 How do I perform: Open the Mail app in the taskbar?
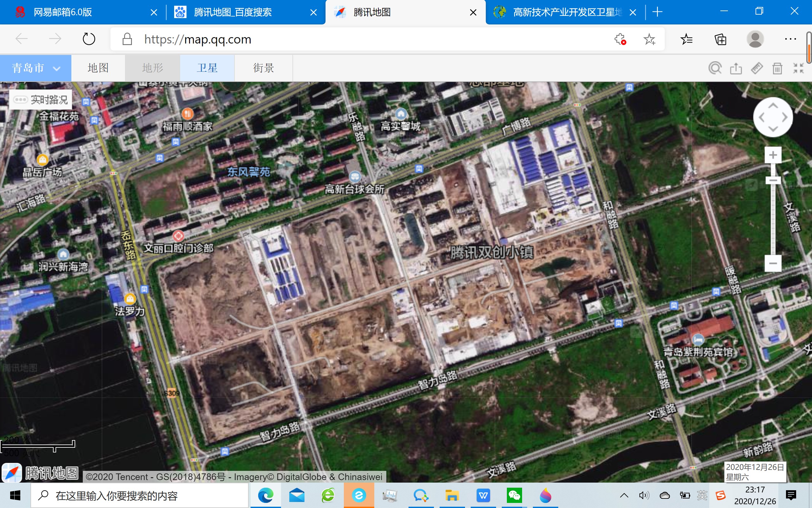[x=297, y=496]
